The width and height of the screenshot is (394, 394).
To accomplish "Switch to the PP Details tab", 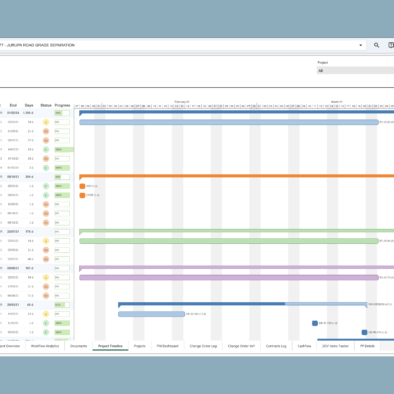I will 367,346.
